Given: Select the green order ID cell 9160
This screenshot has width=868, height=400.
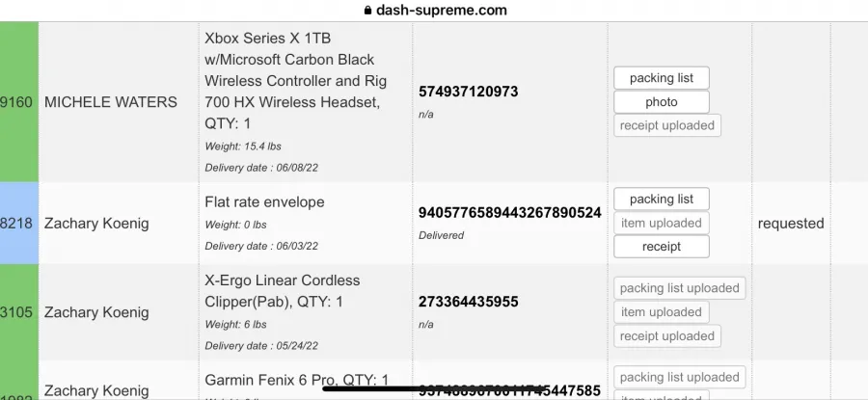Looking at the screenshot, I should pyautogui.click(x=19, y=102).
